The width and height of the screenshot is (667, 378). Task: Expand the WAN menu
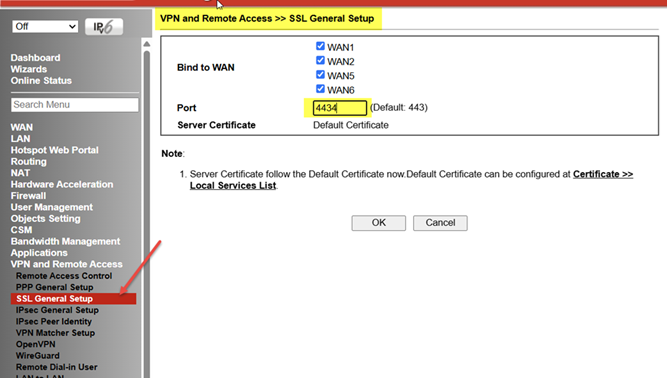point(22,127)
